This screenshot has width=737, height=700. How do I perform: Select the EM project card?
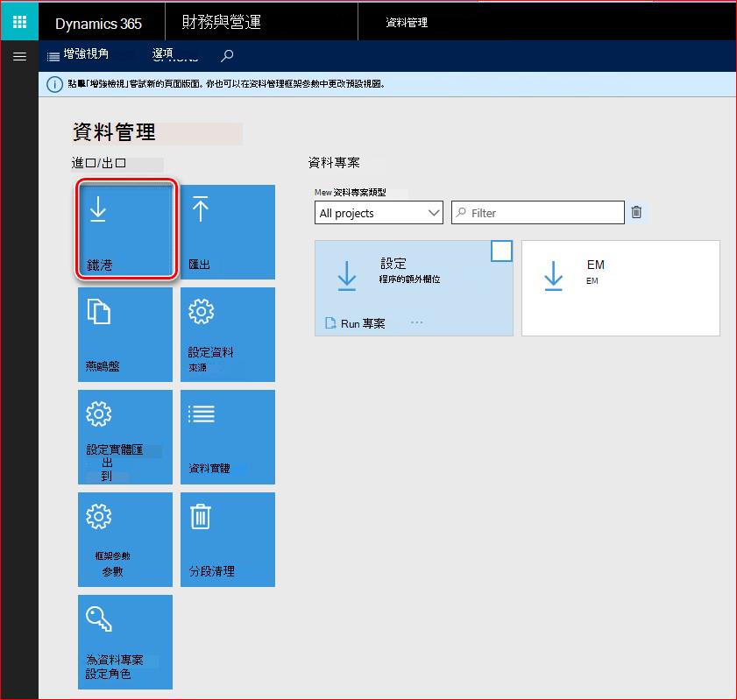click(x=620, y=288)
